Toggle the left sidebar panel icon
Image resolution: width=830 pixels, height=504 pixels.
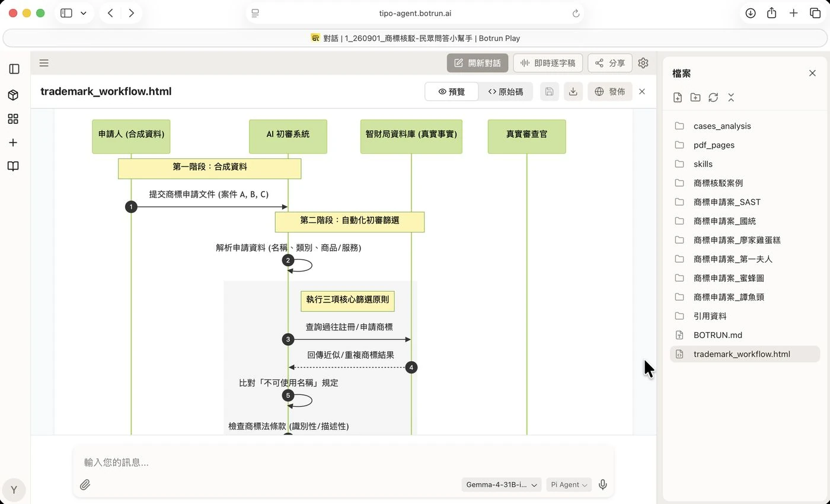pos(14,69)
